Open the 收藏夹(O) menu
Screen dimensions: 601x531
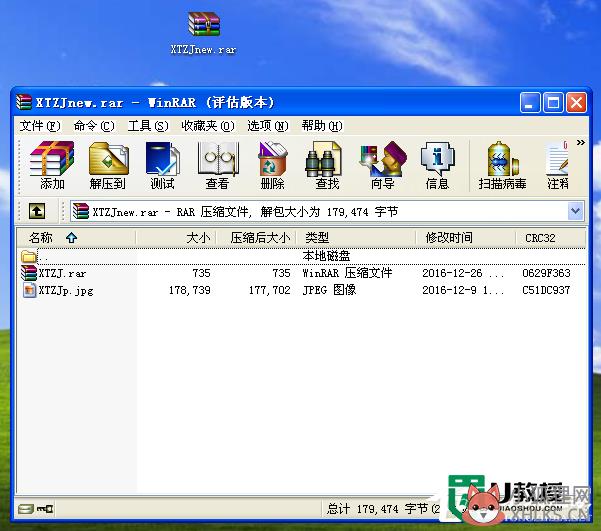208,126
